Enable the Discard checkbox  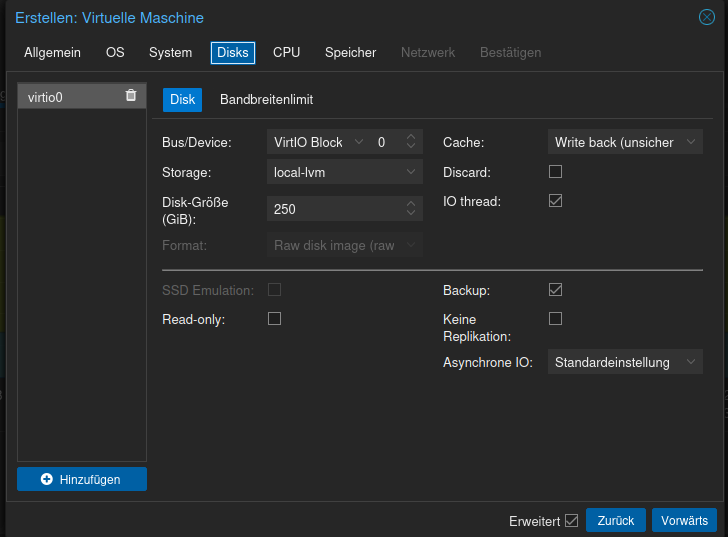click(x=556, y=172)
